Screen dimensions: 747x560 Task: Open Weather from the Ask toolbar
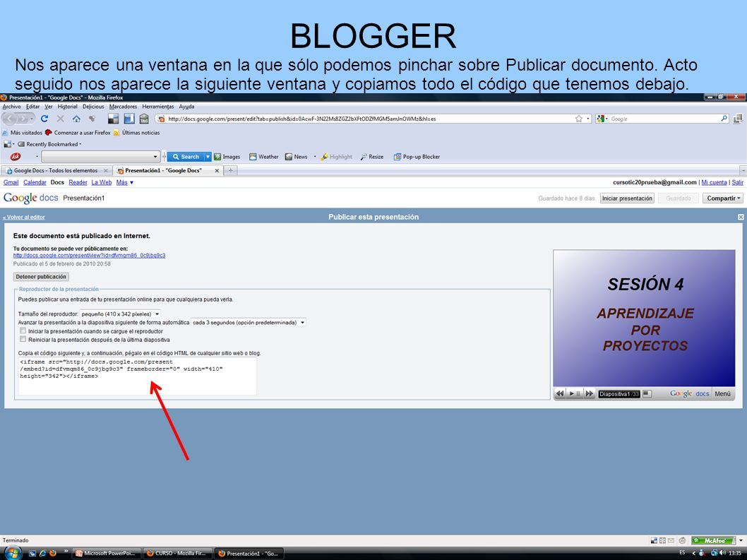tap(264, 157)
